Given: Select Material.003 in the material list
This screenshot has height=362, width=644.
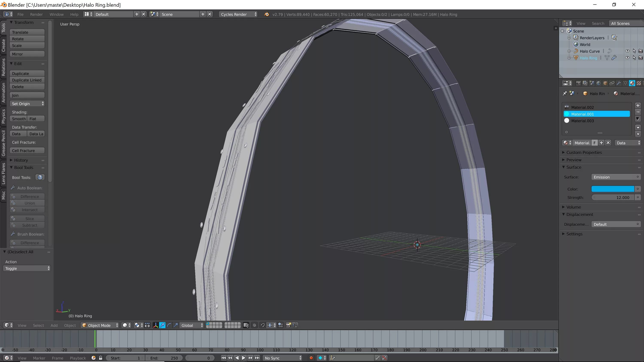Looking at the screenshot, I should coord(582,121).
